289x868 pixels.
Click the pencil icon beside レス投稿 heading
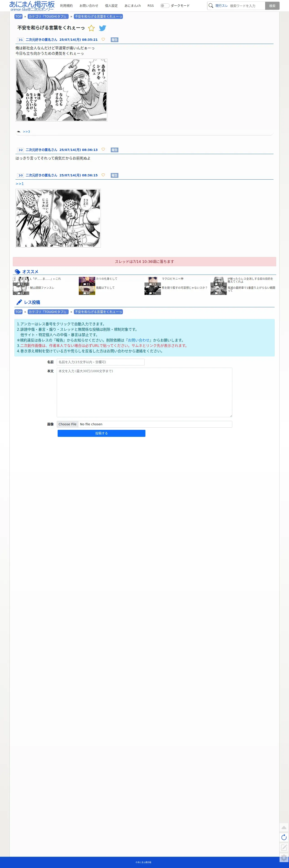point(19,302)
